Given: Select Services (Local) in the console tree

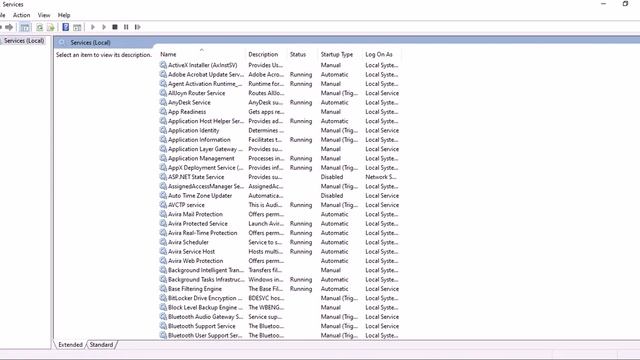Looking at the screenshot, I should [24, 41].
